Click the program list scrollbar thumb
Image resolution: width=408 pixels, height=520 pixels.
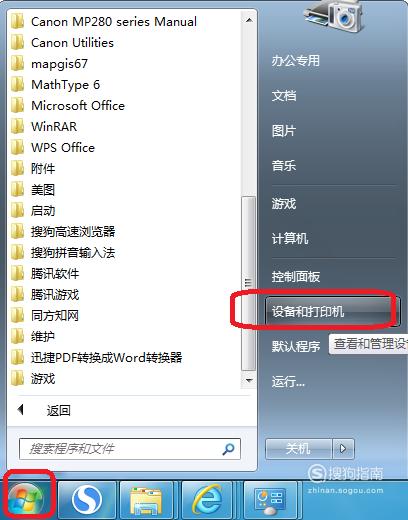tap(248, 283)
